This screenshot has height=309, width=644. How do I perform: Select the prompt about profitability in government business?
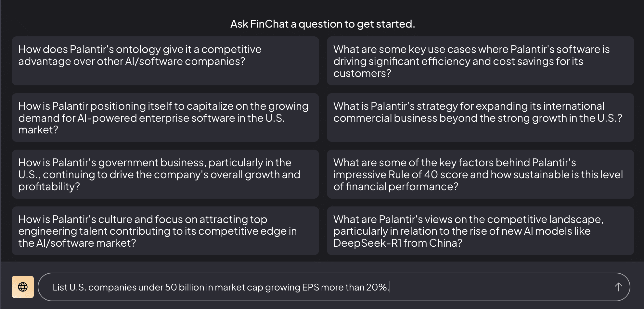point(165,174)
